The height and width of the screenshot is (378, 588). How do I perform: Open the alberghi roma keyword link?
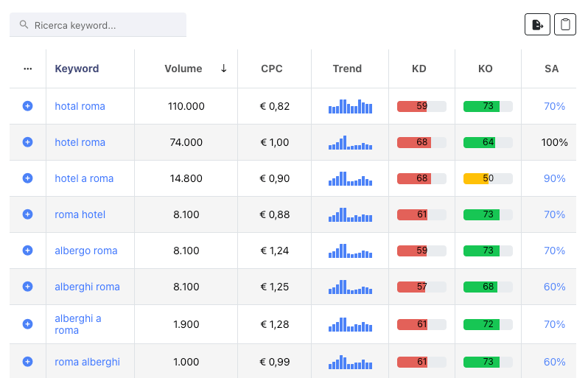point(88,287)
